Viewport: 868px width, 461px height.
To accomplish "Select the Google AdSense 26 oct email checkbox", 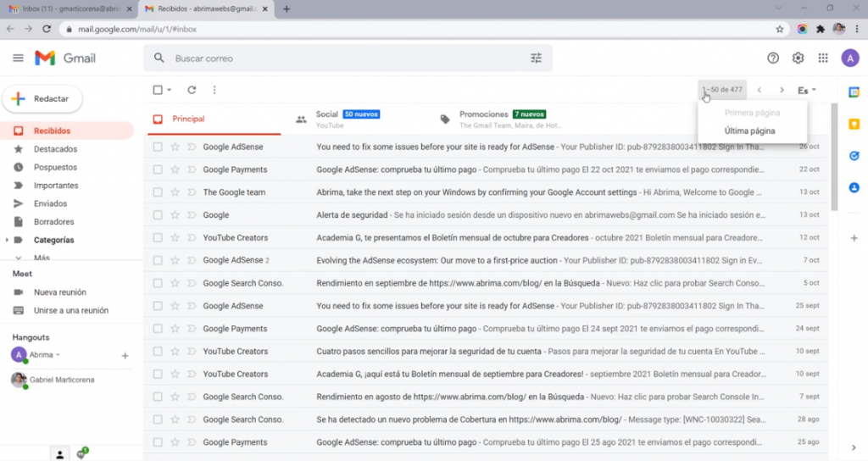I will tap(158, 147).
